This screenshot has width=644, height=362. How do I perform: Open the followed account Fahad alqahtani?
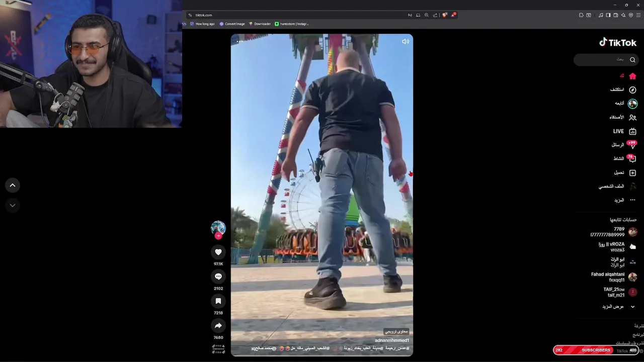click(x=614, y=277)
